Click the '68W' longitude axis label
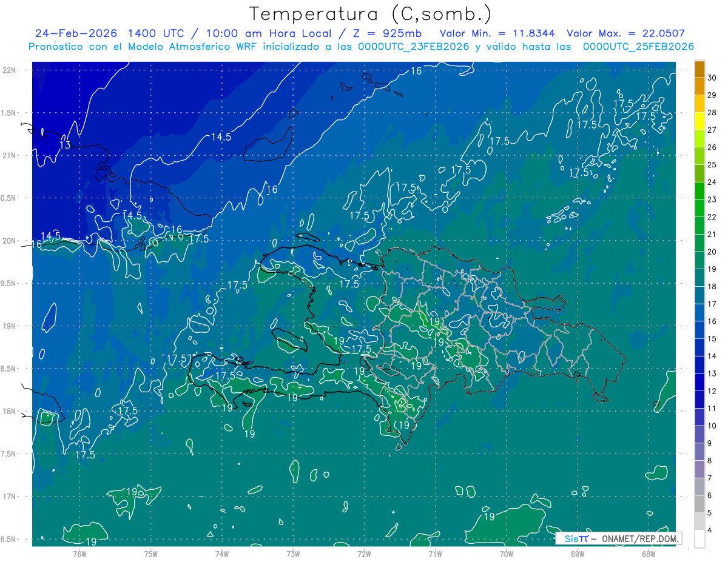Image resolution: width=728 pixels, height=562 pixels. (649, 554)
